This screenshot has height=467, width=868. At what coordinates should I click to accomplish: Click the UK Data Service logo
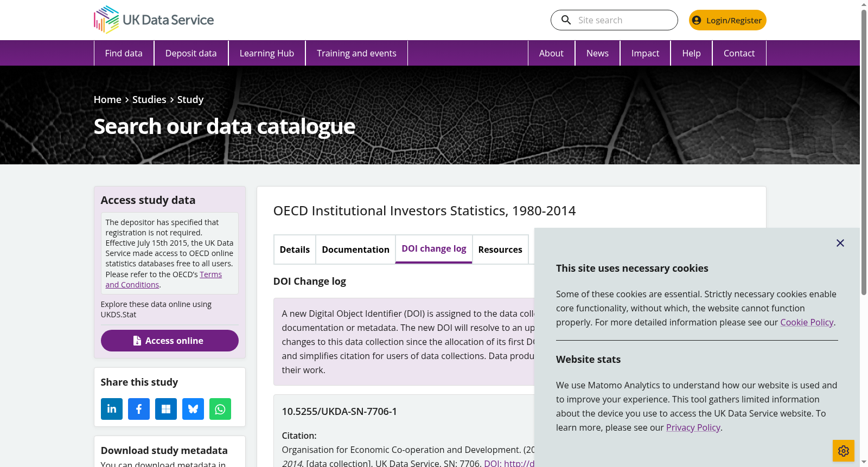tap(154, 20)
